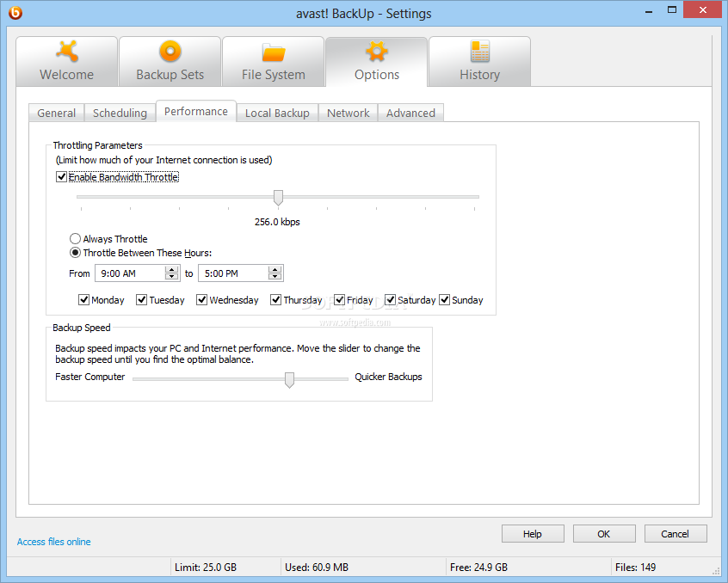Viewport: 728px width, 583px height.
Task: Select the Performance sub-tab
Action: (196, 112)
